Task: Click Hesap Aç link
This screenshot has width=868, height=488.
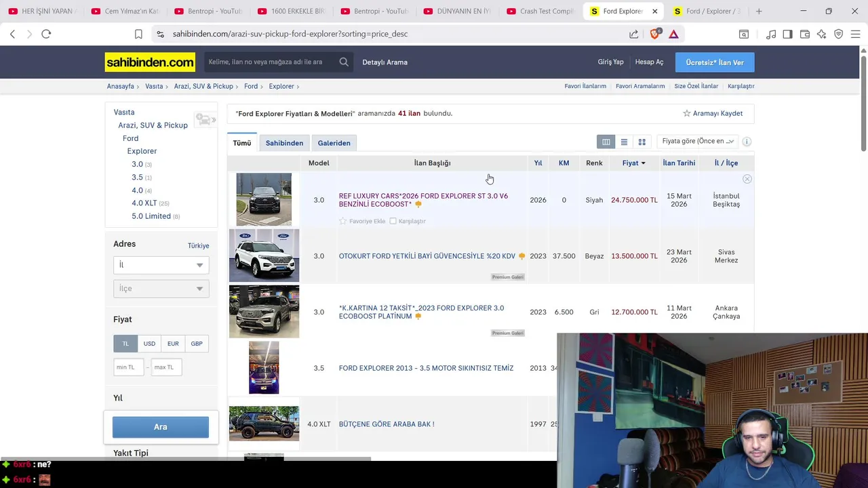Action: pos(649,62)
